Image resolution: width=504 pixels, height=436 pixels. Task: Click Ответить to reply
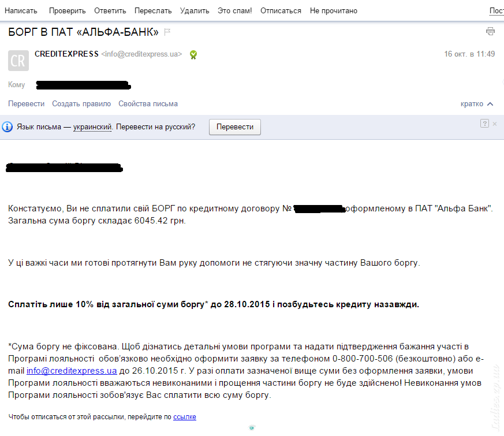(x=110, y=10)
